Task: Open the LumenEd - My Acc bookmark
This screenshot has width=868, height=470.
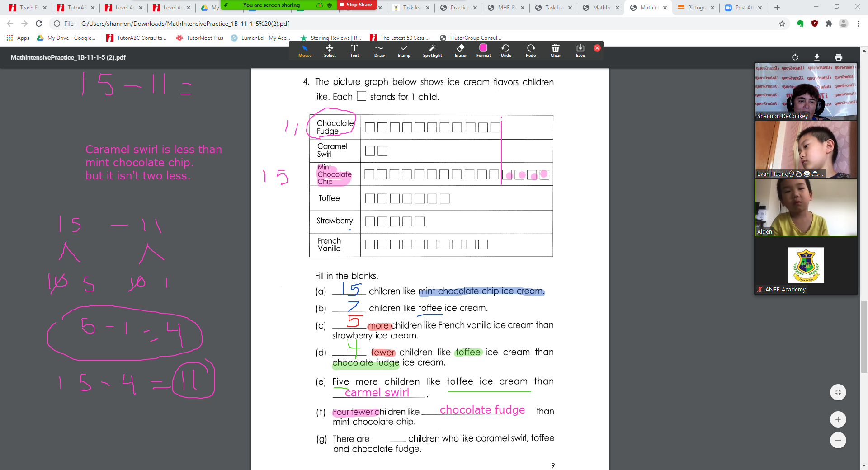Action: (x=260, y=38)
